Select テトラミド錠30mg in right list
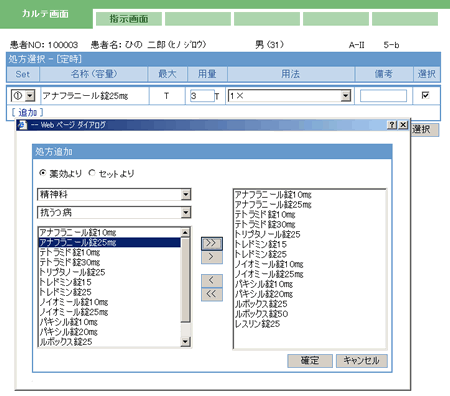Viewport: 450px width, 396px height. [310, 224]
